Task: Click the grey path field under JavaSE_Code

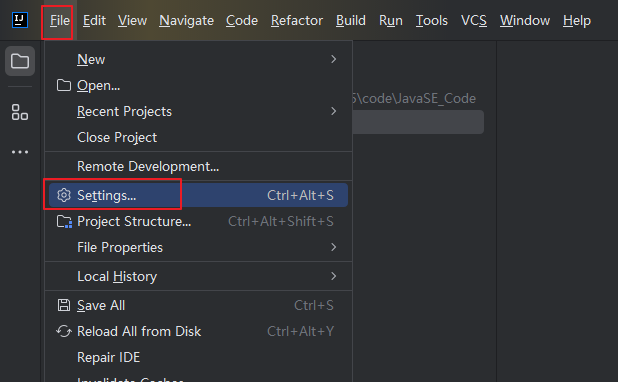Action: 418,122
